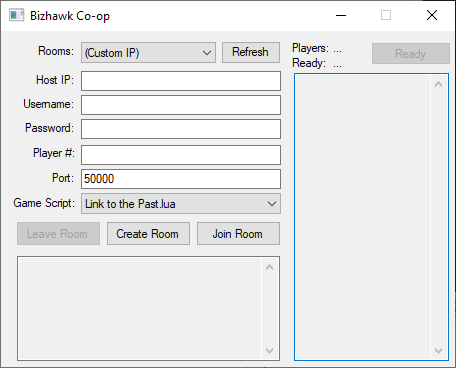Screen dimensions: 456x368
Task: Click the Players: label text
Action: 310,48
